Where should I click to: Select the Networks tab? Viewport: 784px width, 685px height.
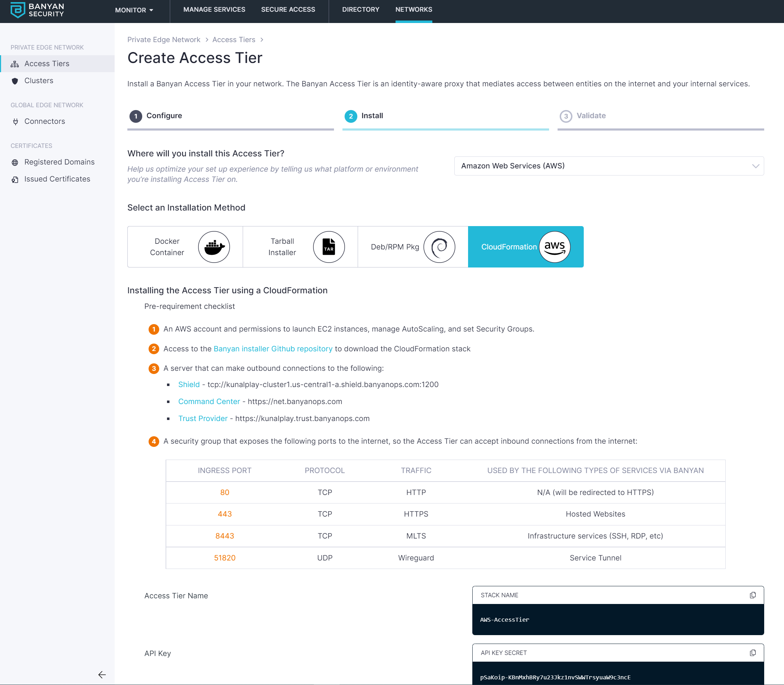pyautogui.click(x=414, y=10)
